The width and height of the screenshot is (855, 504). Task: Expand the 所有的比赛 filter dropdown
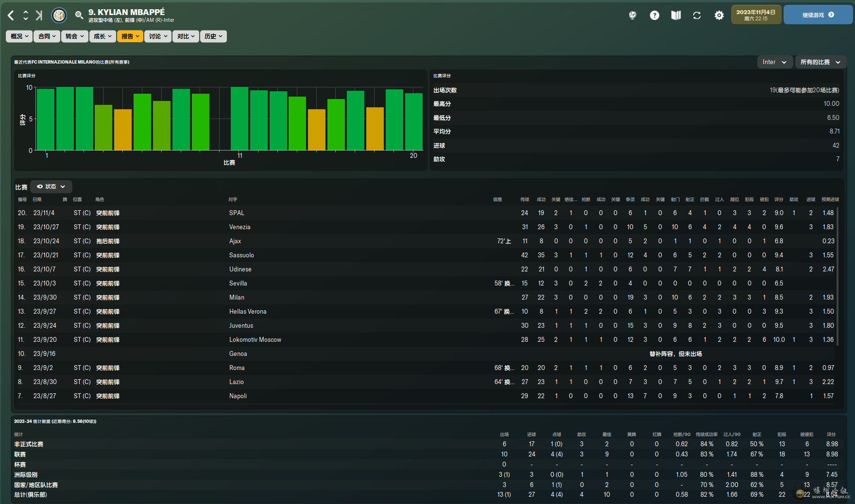coord(821,62)
